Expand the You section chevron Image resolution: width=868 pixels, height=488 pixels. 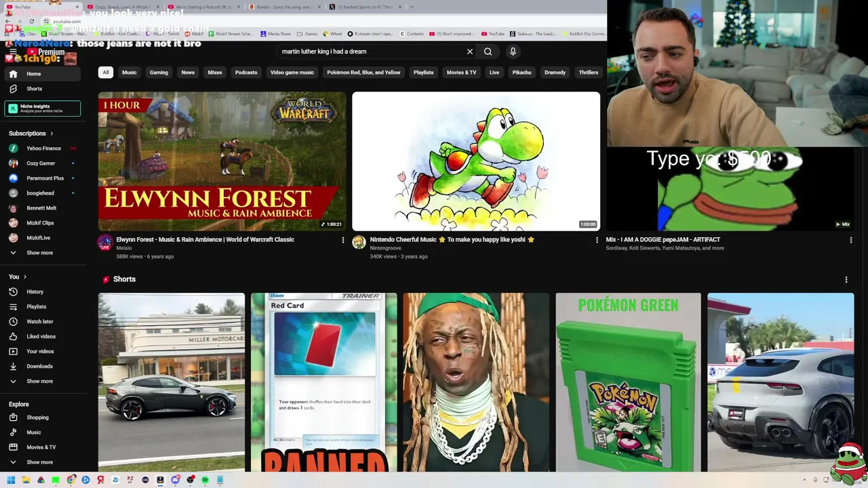click(x=25, y=277)
